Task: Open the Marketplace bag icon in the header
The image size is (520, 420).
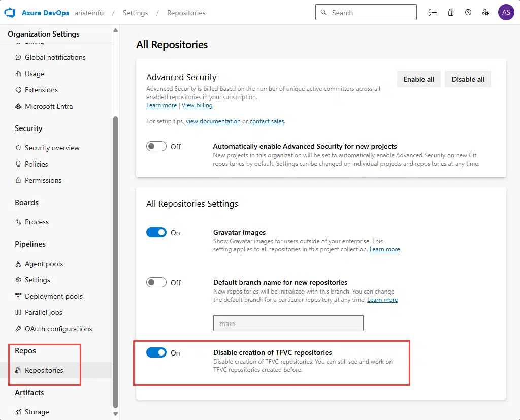Action: point(450,12)
